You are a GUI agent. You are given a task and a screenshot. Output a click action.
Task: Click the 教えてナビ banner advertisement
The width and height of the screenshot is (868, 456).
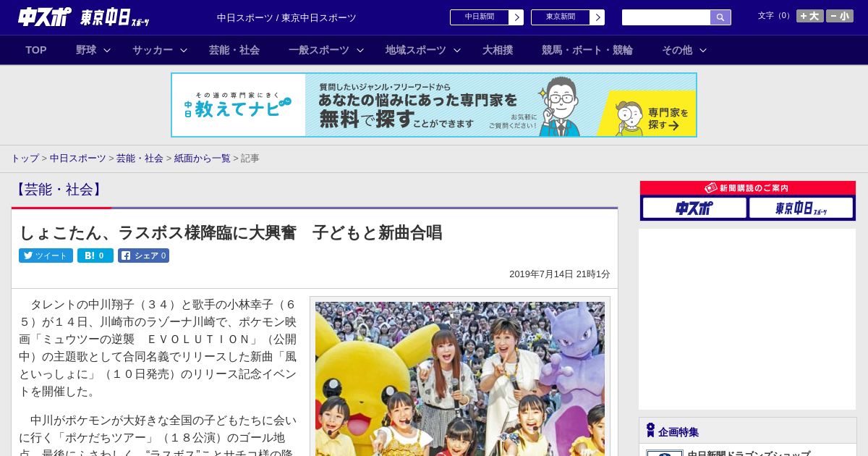434,105
